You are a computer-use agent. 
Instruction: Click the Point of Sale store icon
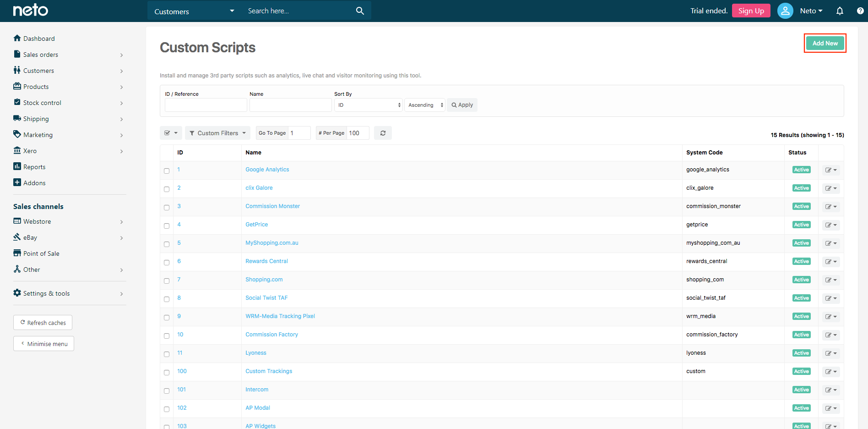click(17, 253)
